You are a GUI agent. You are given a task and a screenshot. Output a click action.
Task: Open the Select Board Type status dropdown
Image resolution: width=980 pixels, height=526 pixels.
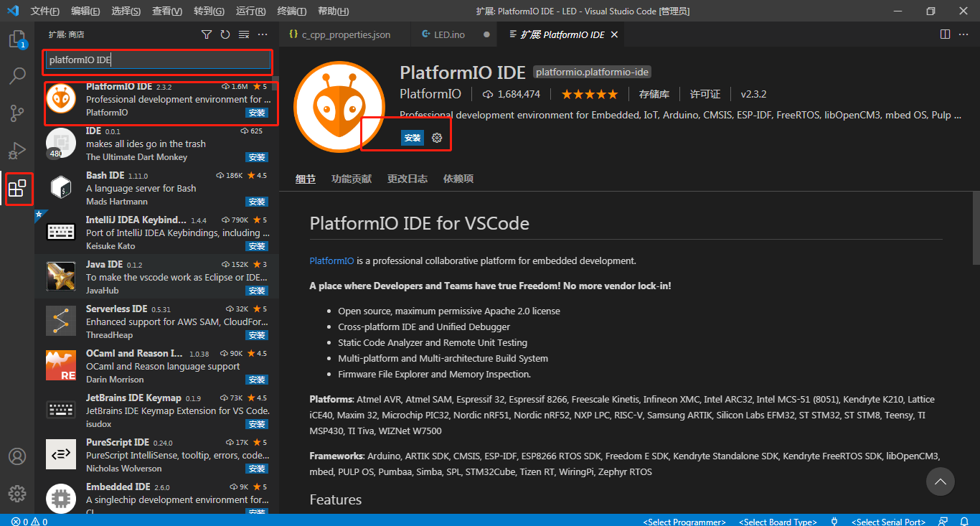pos(778,522)
